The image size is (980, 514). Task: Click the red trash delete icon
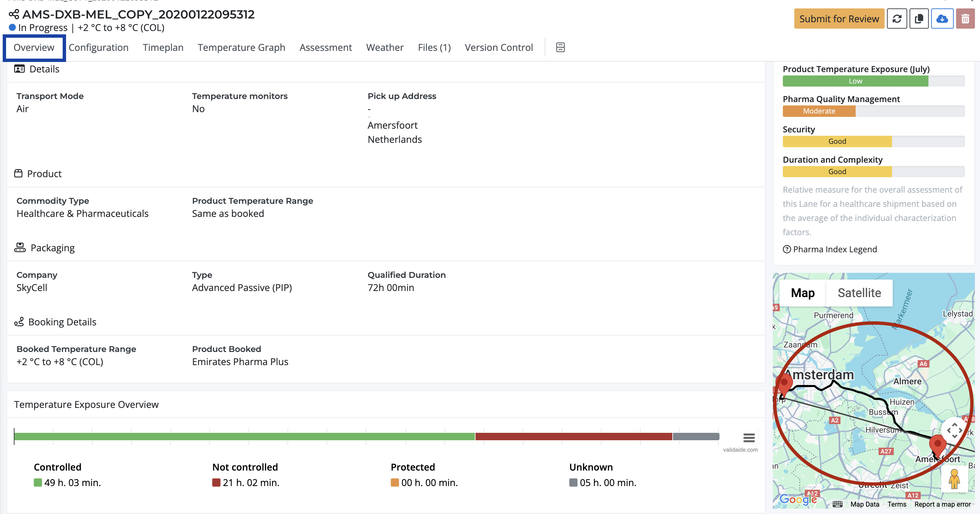(x=965, y=19)
